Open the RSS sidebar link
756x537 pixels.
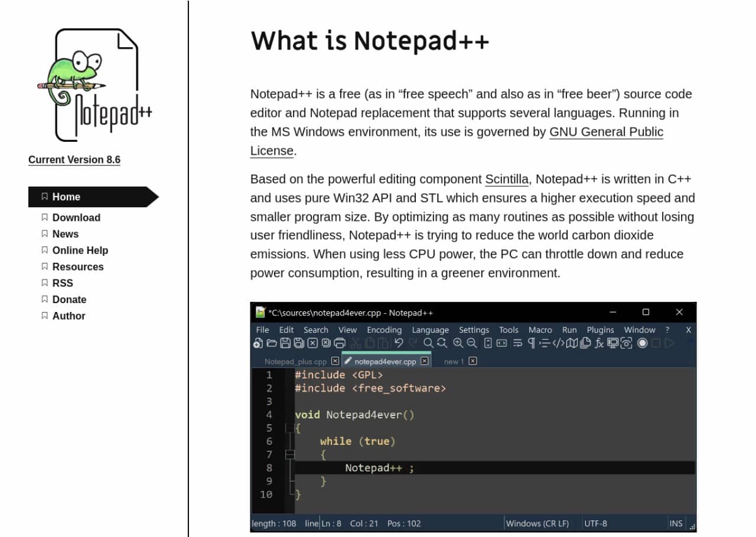[x=63, y=283]
